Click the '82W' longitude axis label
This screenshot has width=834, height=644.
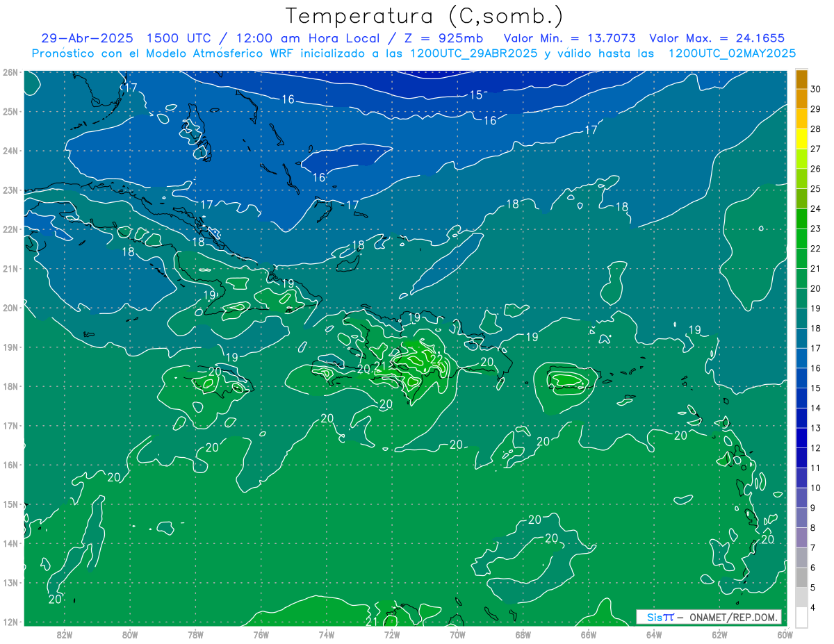click(65, 634)
